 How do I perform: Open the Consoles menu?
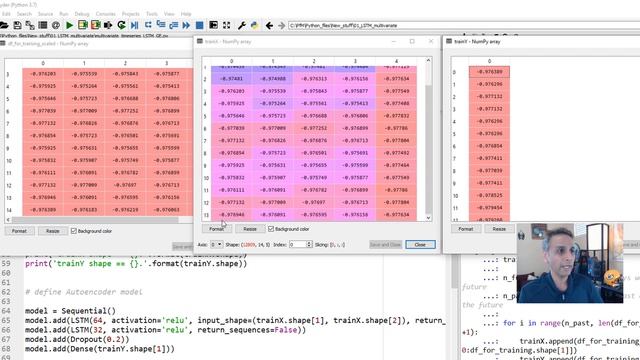click(x=106, y=14)
